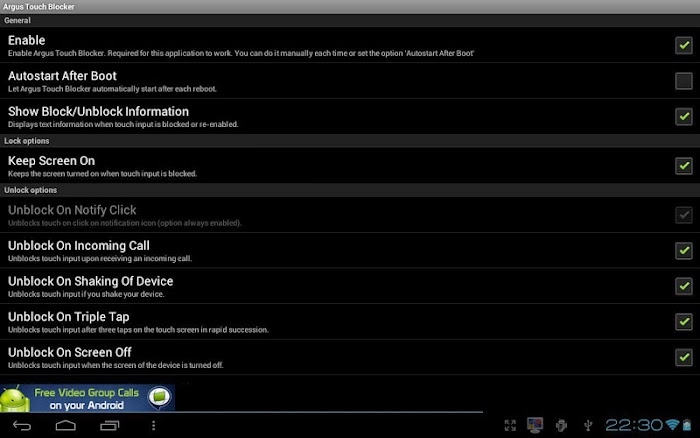Tap the Keep Screen On title
The image size is (700, 438).
tap(51, 161)
